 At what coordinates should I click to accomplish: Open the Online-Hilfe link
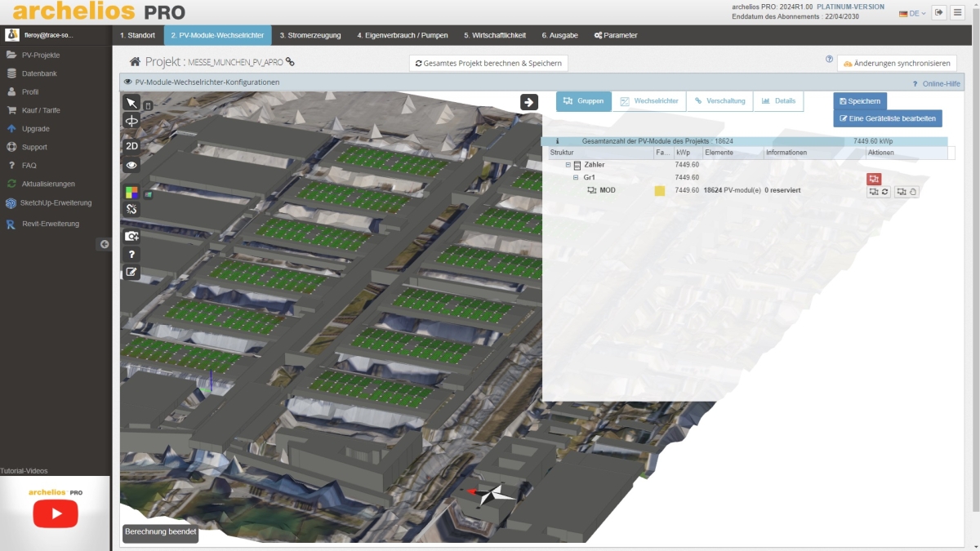tap(936, 83)
